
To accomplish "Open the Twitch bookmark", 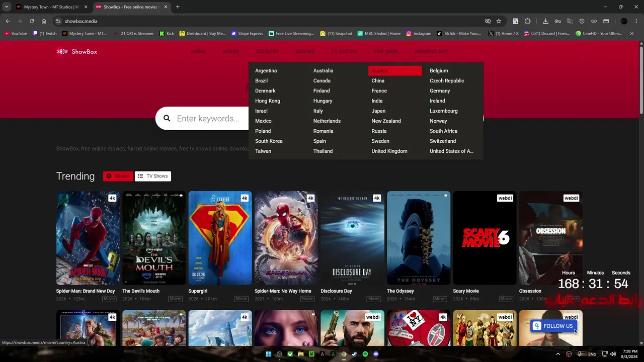I will click(45, 34).
